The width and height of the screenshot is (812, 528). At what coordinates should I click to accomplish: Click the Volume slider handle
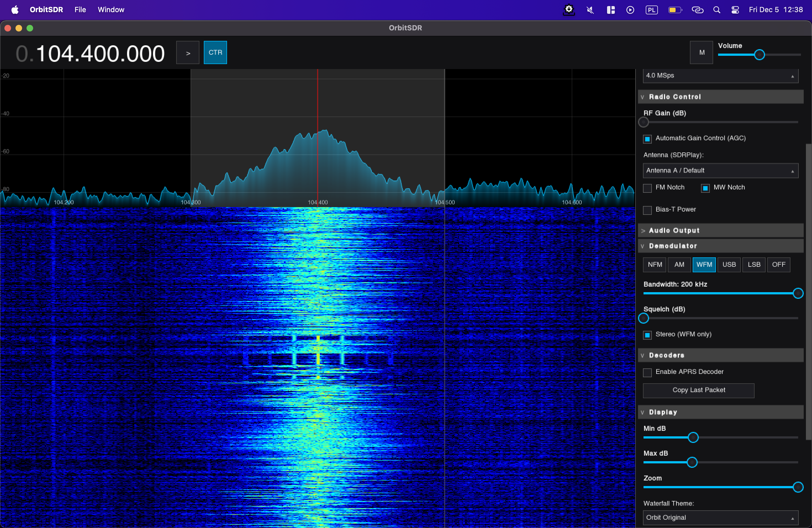[759, 55]
